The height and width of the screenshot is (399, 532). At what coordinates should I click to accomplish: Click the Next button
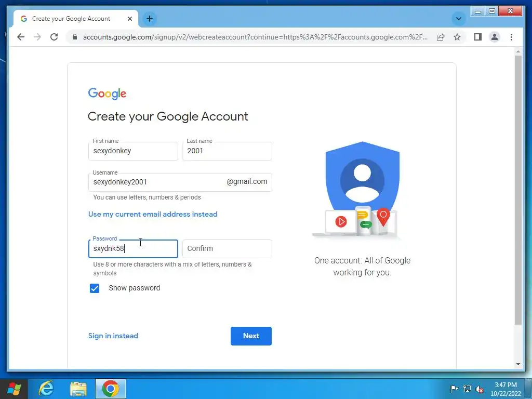[251, 336]
